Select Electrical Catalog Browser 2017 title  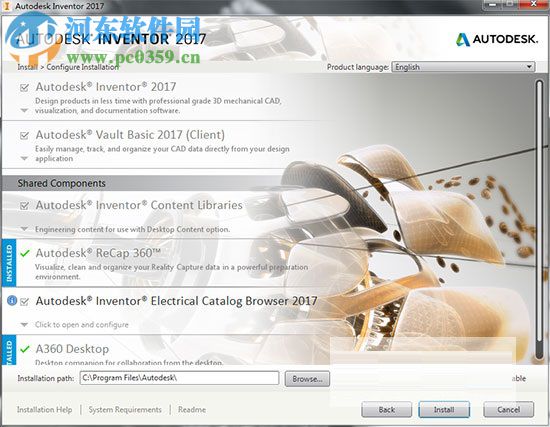(176, 301)
